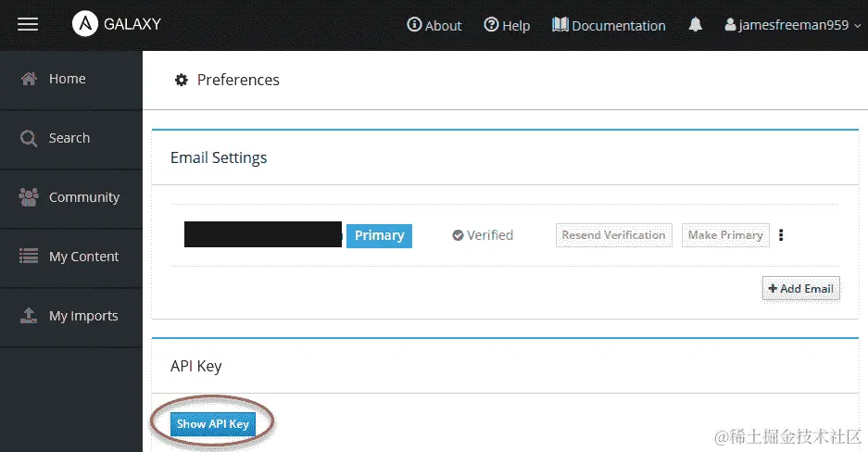Expand the jamesfreeman959 user dropdown

[x=793, y=25]
